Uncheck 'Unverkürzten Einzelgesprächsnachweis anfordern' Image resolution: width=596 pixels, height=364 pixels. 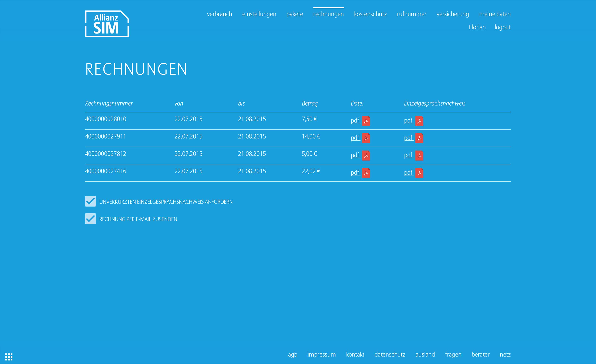[x=91, y=201]
